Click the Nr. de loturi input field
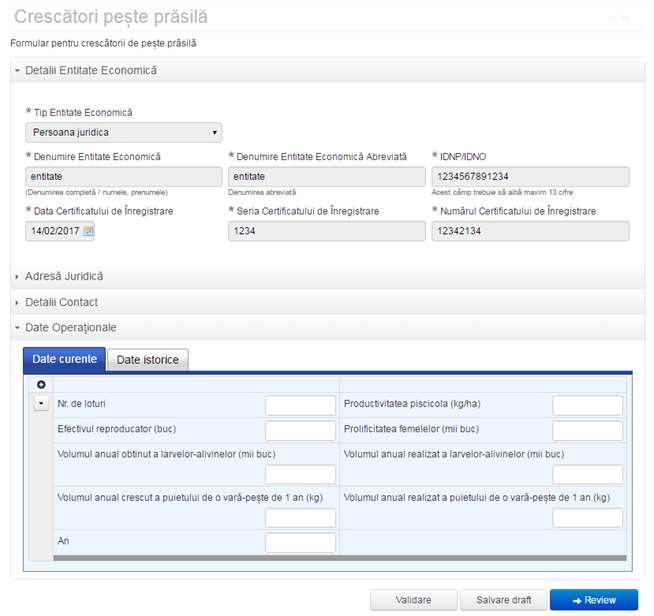The image size is (654, 616). click(x=300, y=405)
